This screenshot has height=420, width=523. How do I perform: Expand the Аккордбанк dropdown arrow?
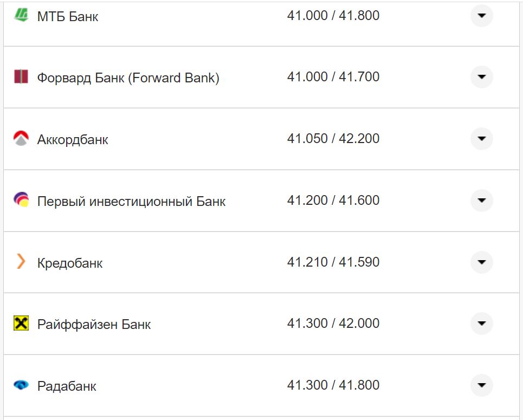click(x=481, y=139)
